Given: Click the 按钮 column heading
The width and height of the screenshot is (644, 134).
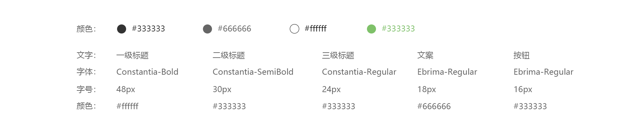Looking at the screenshot, I should [522, 55].
